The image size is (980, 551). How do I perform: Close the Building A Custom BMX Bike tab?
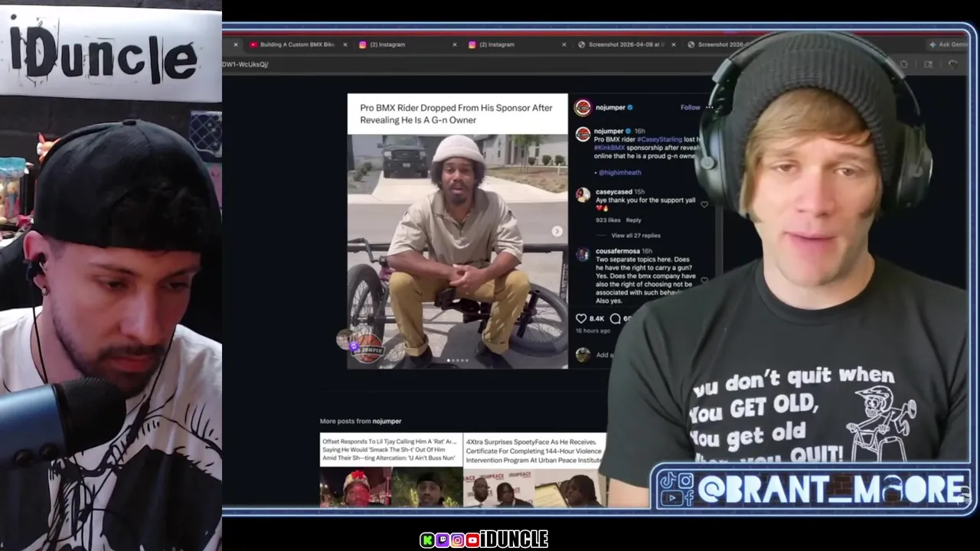(345, 44)
